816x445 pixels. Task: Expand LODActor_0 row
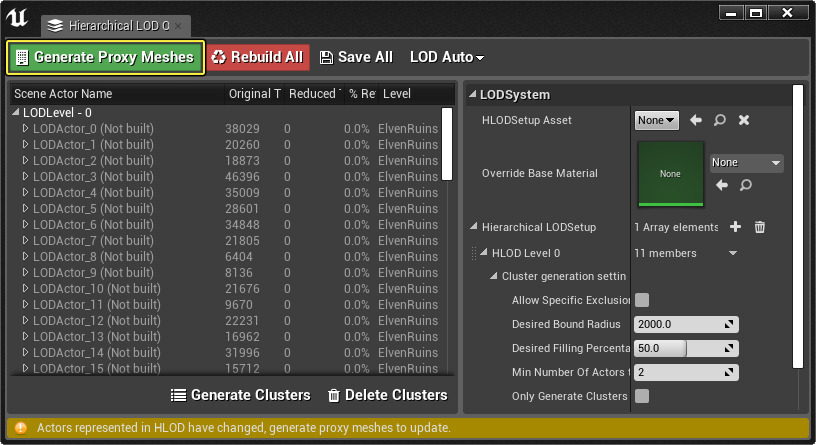tap(25, 129)
